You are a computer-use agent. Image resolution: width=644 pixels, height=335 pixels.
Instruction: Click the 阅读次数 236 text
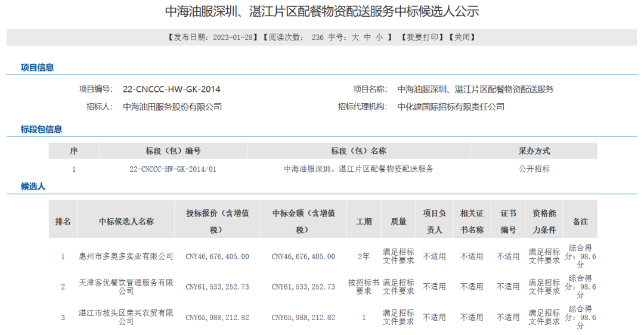296,38
